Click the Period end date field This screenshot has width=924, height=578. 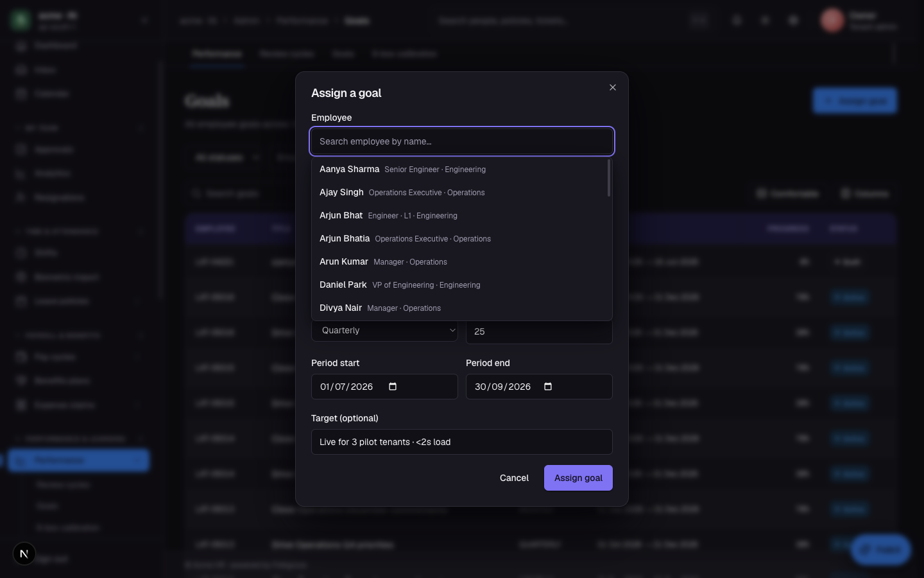(x=539, y=387)
